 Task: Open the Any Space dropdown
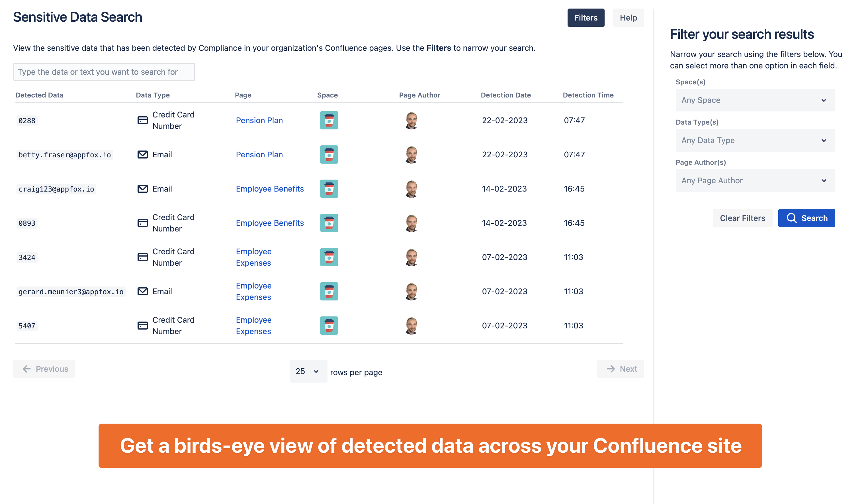pos(755,100)
